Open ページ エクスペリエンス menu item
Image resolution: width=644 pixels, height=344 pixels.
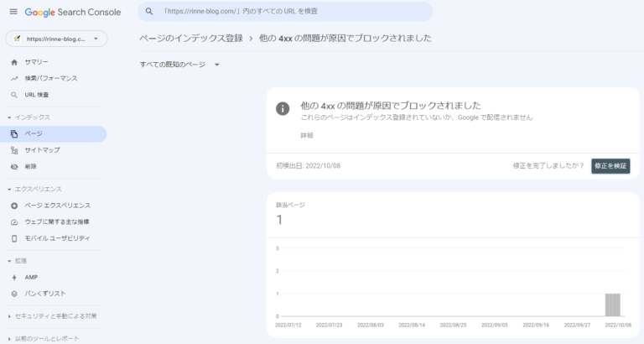tap(57, 206)
